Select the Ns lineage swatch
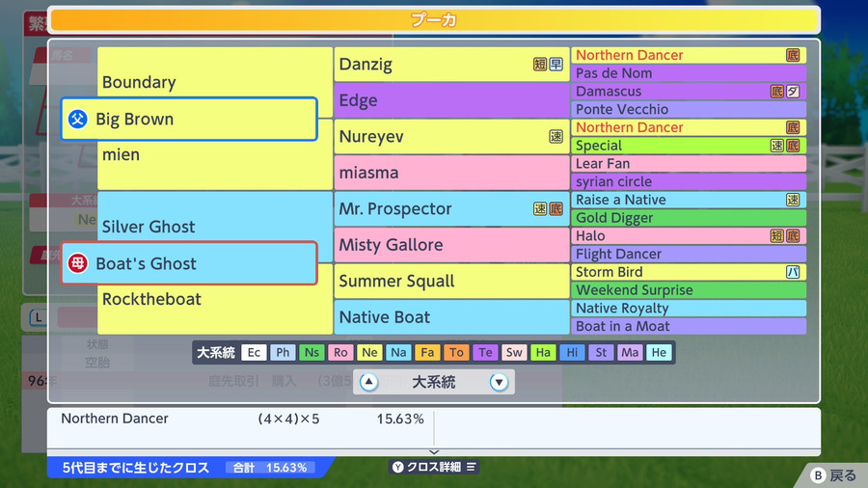 click(312, 352)
